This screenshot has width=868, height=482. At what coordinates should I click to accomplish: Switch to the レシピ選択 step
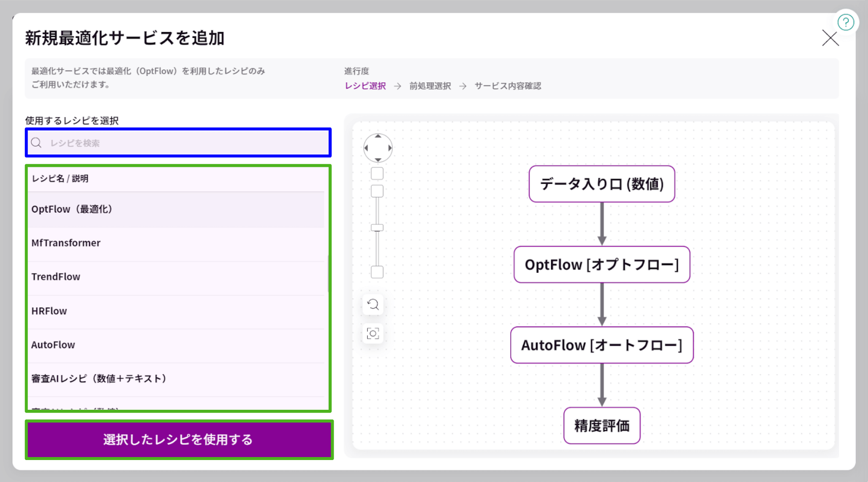click(365, 86)
